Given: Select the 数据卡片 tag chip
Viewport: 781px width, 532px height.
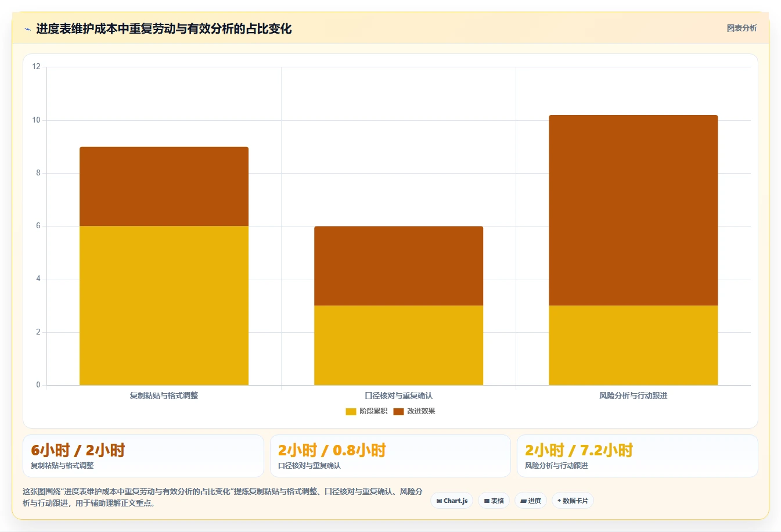Looking at the screenshot, I should click(x=573, y=501).
